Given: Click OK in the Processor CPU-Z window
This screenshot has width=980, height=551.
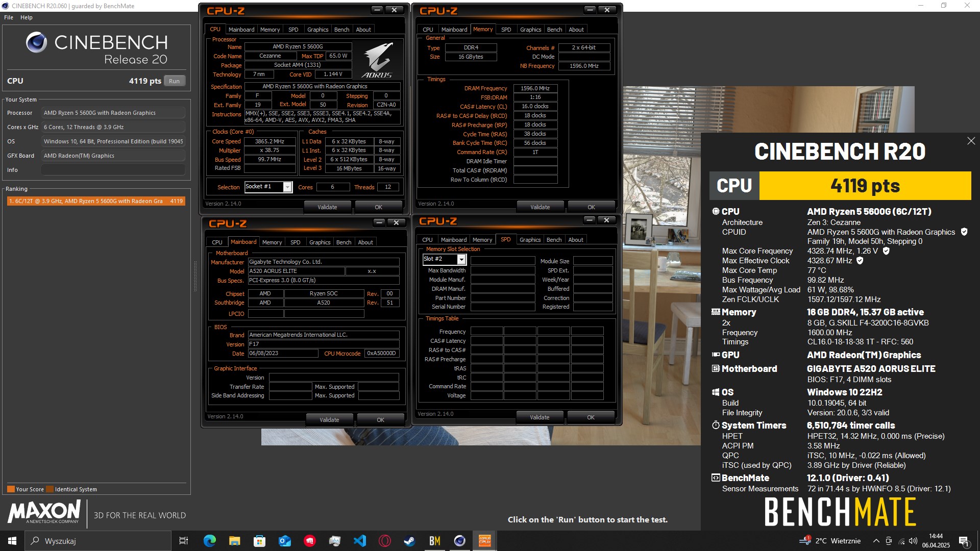Looking at the screenshot, I should (378, 207).
